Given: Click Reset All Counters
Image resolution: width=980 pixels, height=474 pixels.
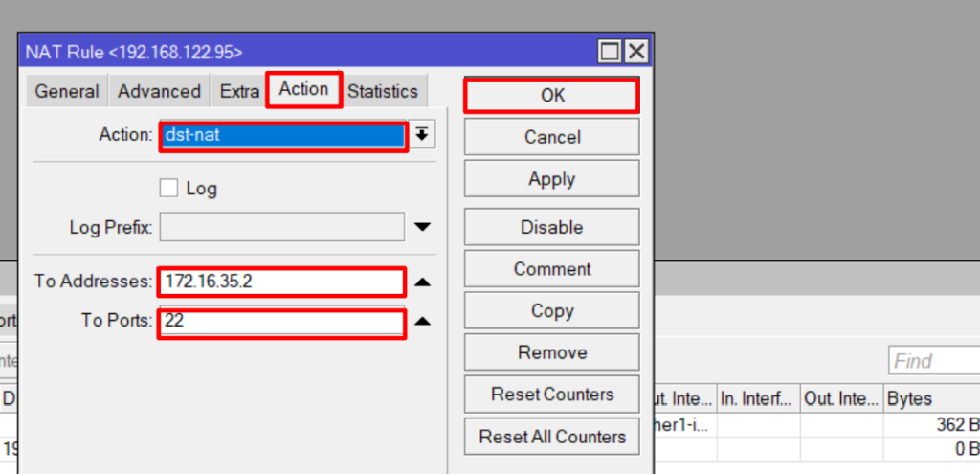Looking at the screenshot, I should (x=551, y=437).
